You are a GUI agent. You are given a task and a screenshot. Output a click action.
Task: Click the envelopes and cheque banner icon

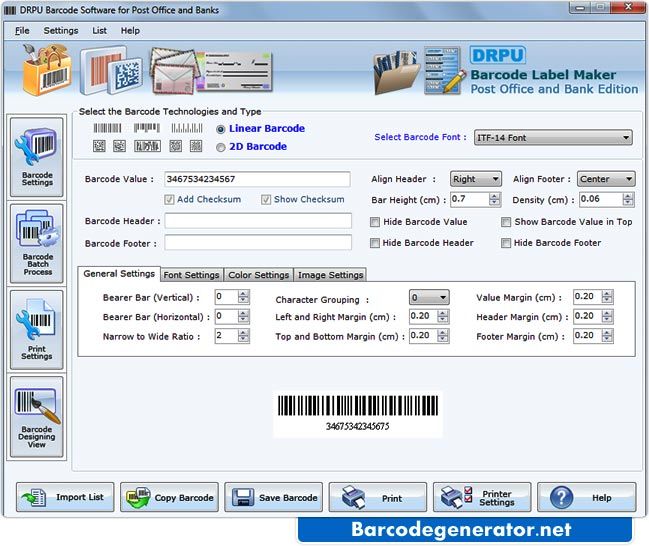[x=211, y=70]
